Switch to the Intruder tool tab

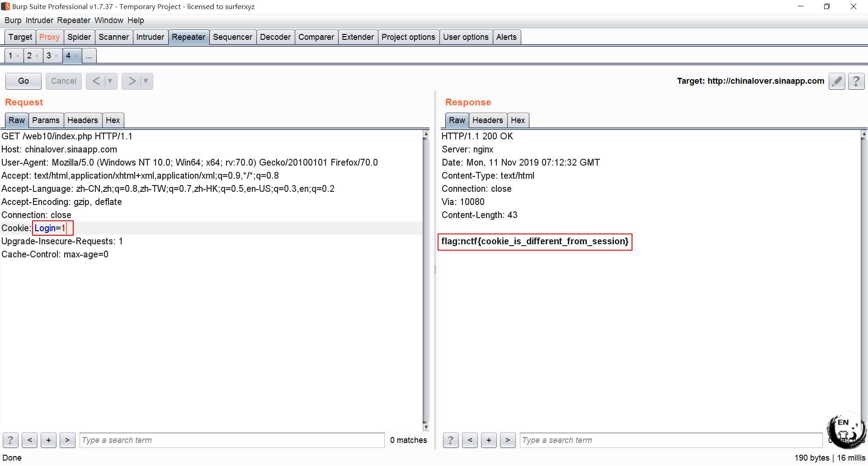pos(150,37)
